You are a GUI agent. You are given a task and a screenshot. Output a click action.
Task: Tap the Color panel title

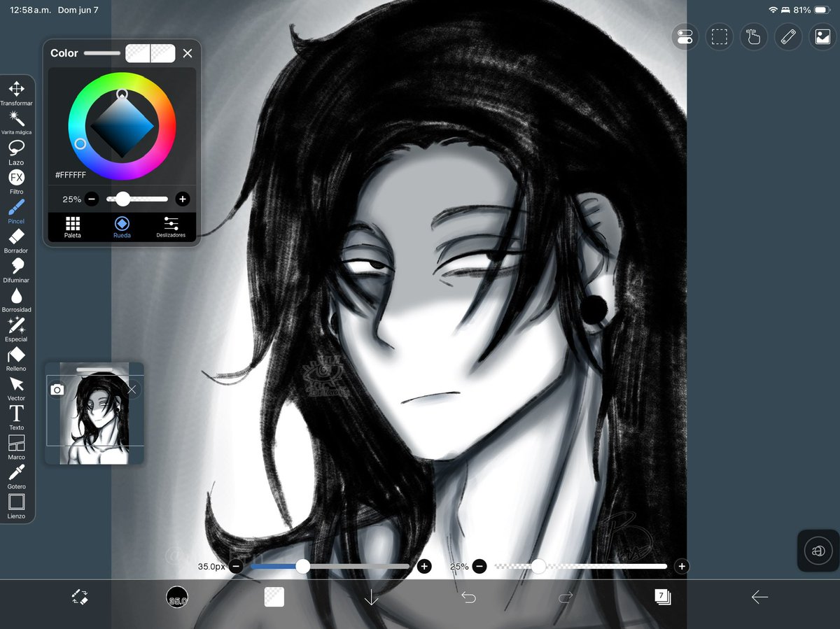click(x=64, y=53)
